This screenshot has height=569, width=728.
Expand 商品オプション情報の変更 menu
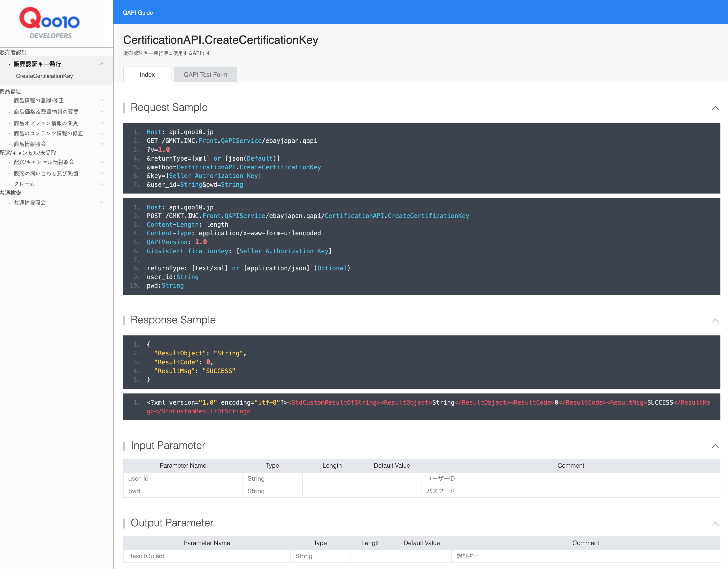(102, 123)
